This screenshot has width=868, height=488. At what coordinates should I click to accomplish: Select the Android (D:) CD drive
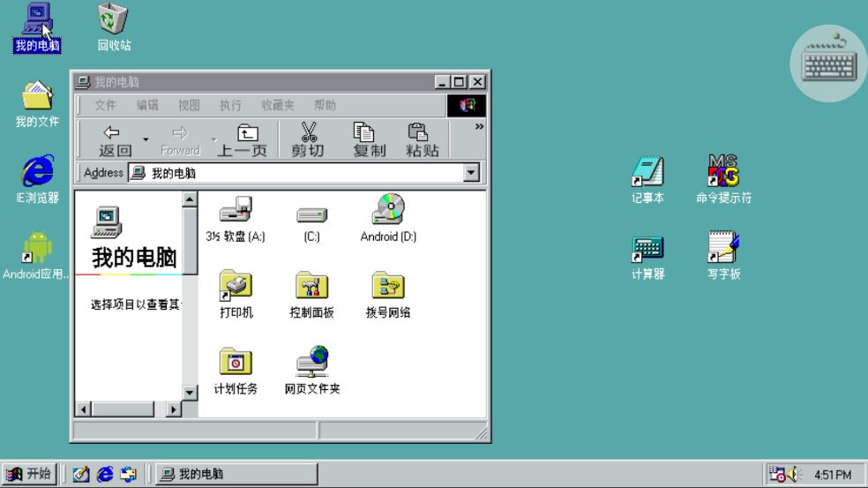[x=388, y=218]
